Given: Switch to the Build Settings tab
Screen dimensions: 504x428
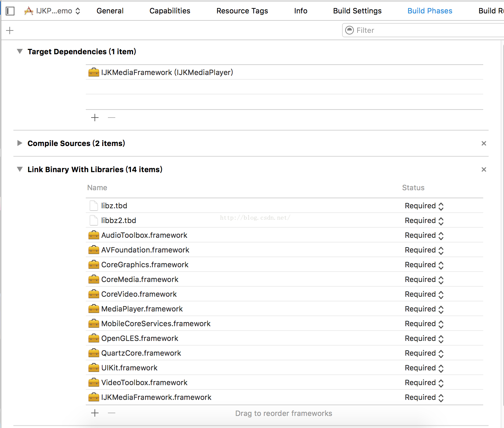Looking at the screenshot, I should pos(357,11).
